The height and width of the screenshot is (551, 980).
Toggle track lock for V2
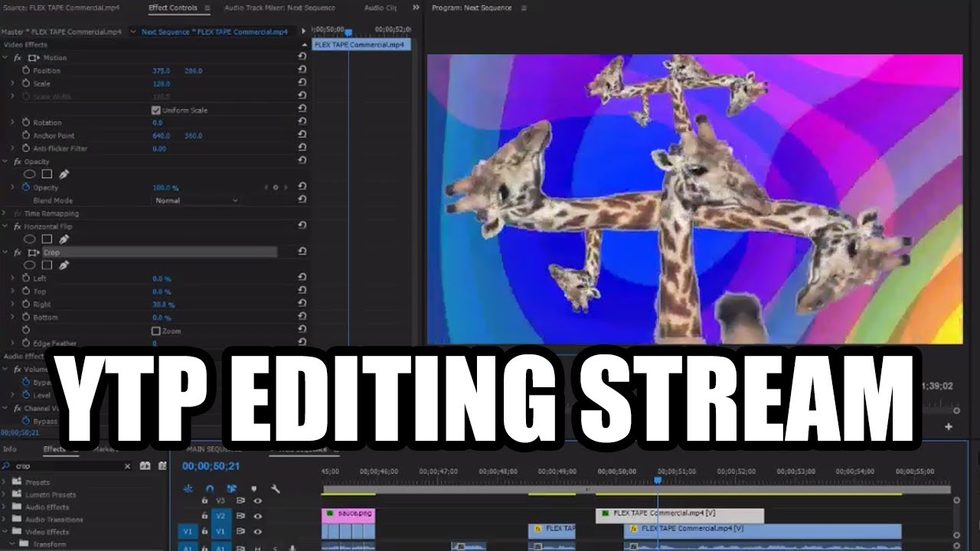click(204, 516)
